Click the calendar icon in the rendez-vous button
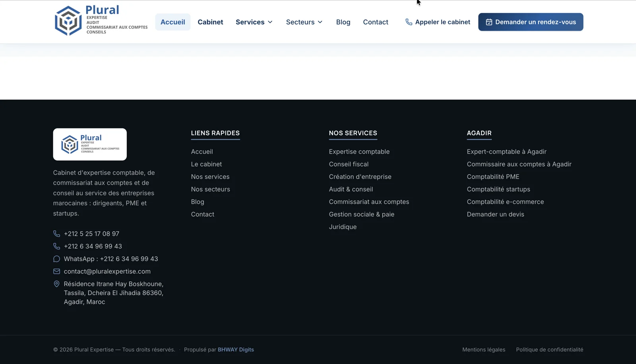This screenshot has height=364, width=636. tap(489, 22)
